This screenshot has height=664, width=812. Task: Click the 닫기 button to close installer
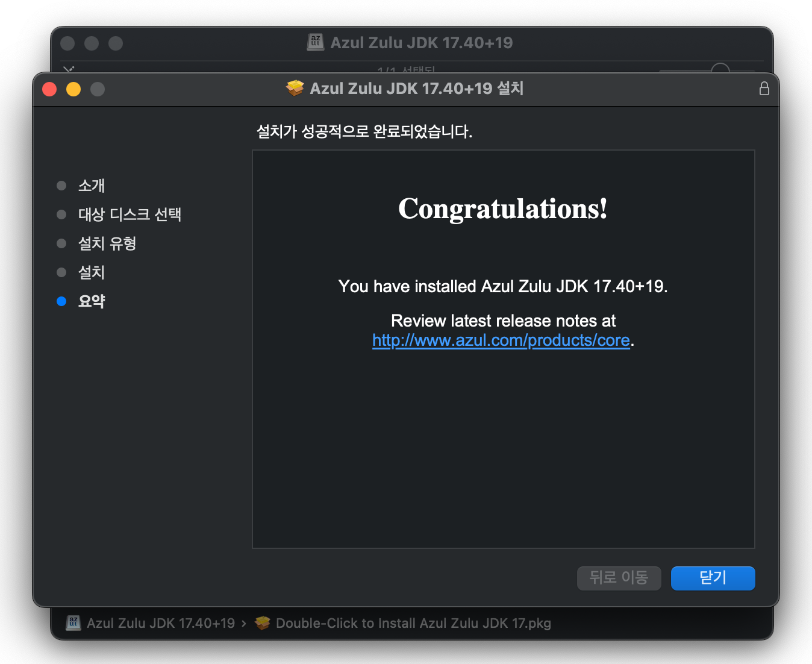click(713, 578)
